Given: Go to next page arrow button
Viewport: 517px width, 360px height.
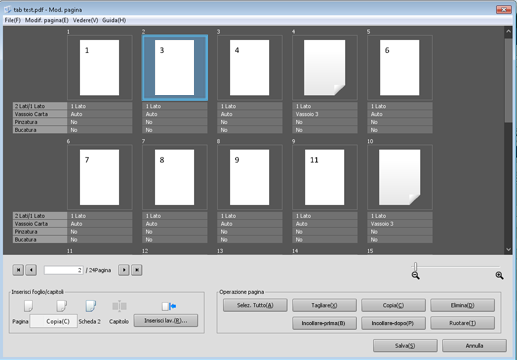Looking at the screenshot, I should pos(124,270).
